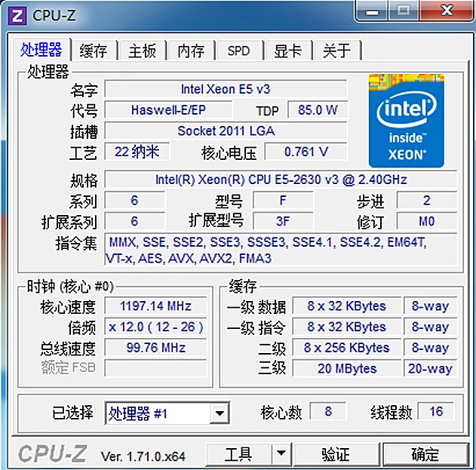The height and width of the screenshot is (470, 476).
Task: Click the TDP value 85.0 W
Action: (x=318, y=110)
